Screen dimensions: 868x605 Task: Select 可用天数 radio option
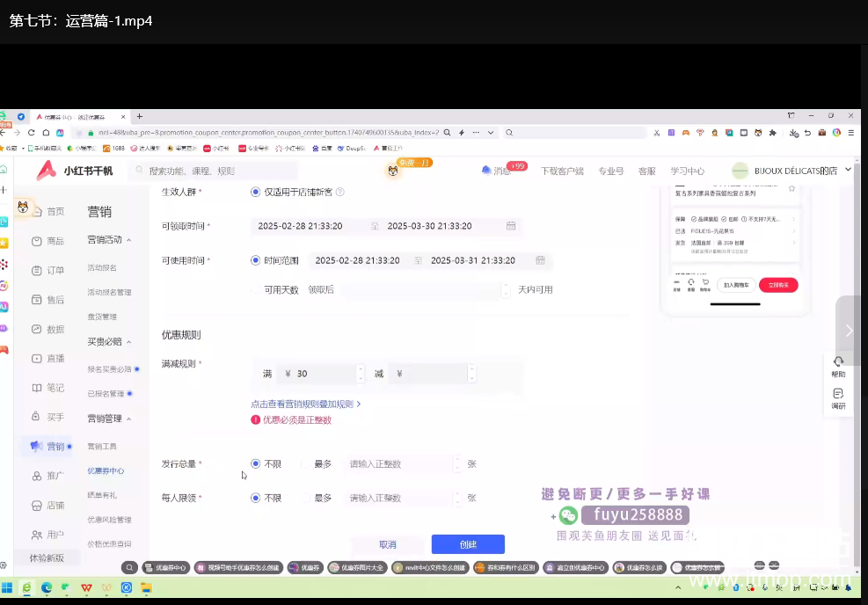pos(256,289)
